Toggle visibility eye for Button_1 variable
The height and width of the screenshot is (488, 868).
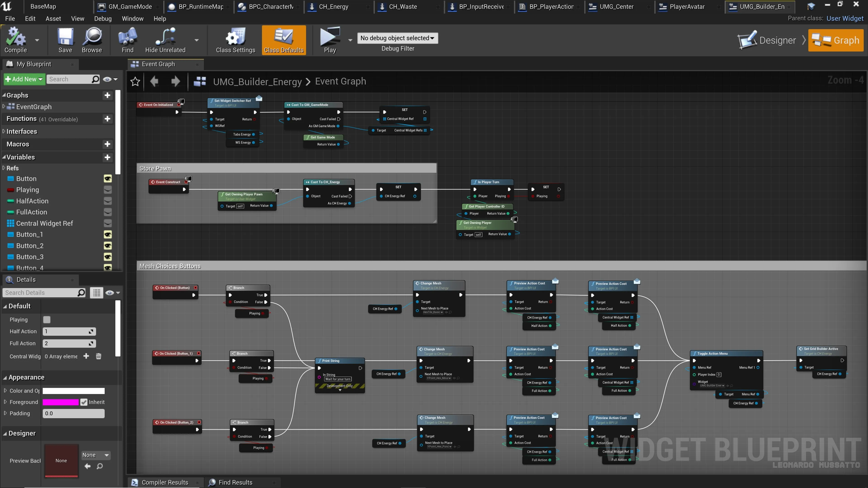[108, 235]
